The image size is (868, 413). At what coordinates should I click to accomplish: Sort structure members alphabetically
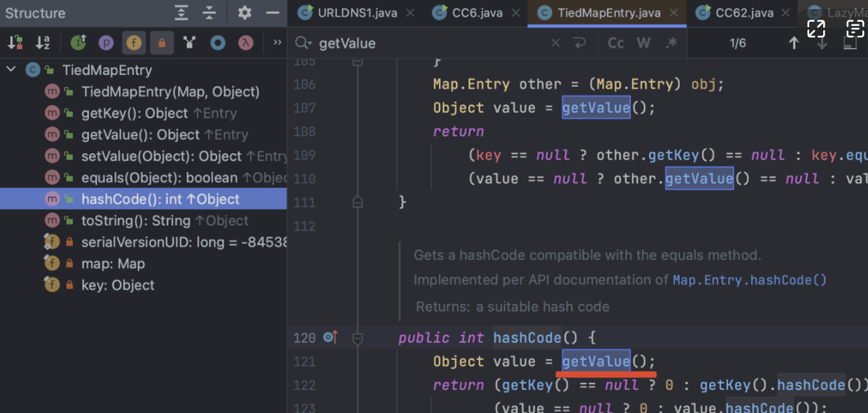(43, 43)
